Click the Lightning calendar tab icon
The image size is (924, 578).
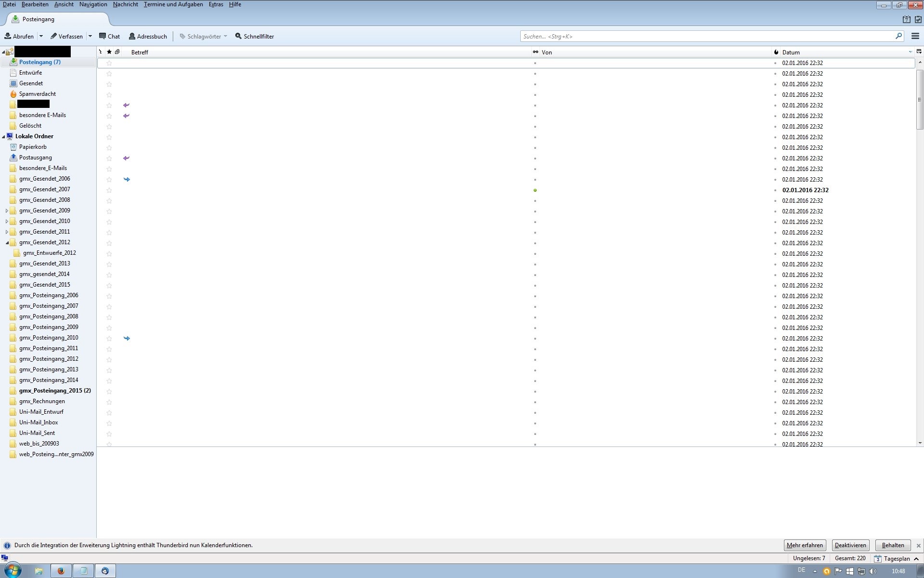click(x=906, y=19)
